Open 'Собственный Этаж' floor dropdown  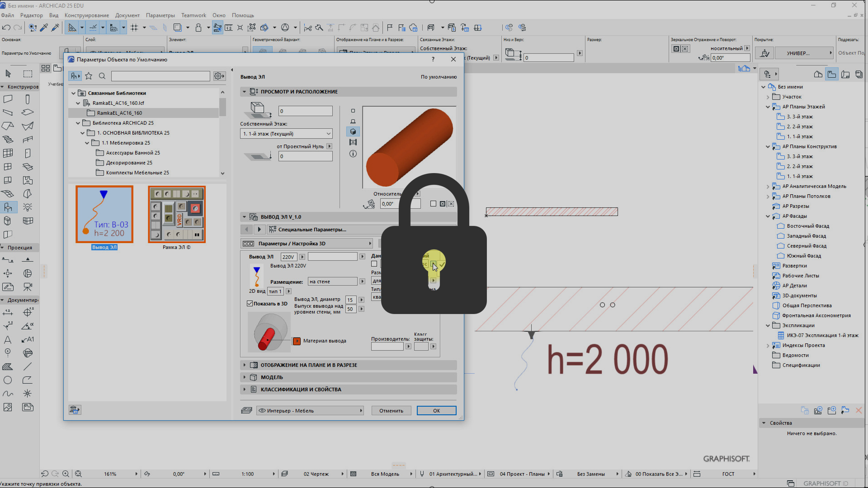pos(286,134)
